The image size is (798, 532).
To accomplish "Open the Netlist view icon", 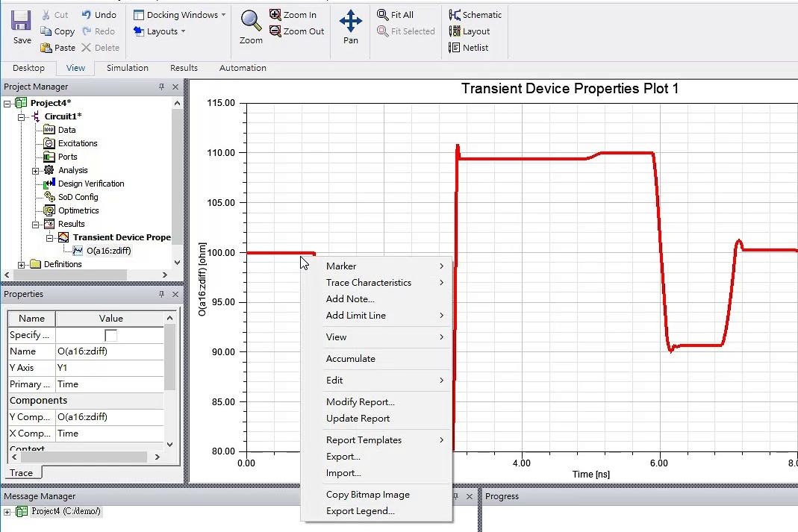I will [x=455, y=48].
